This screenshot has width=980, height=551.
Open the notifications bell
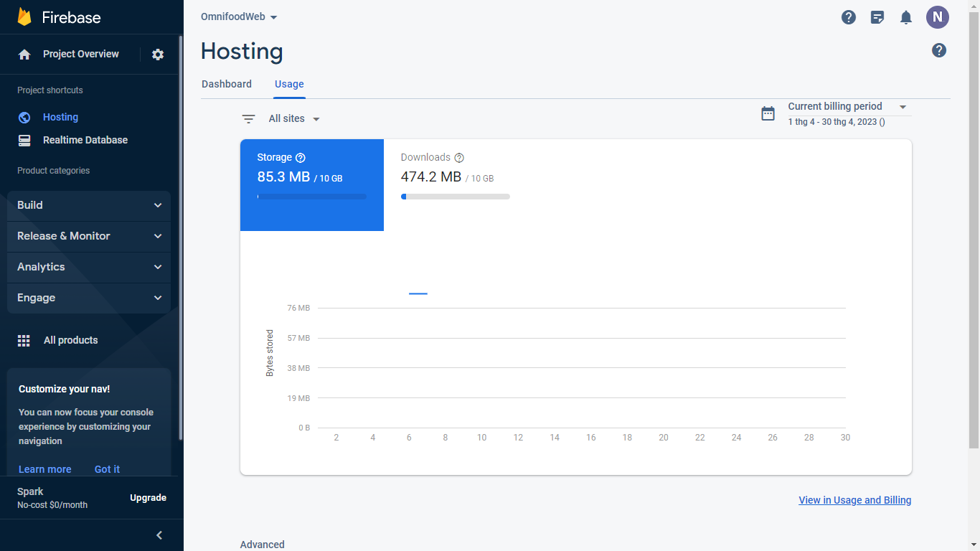coord(905,17)
